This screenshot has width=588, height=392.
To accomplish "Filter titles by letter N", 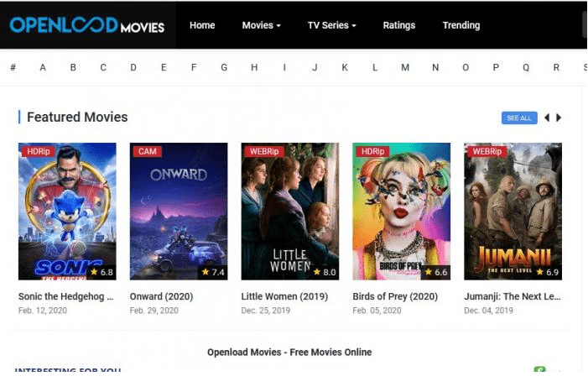I will pos(435,67).
